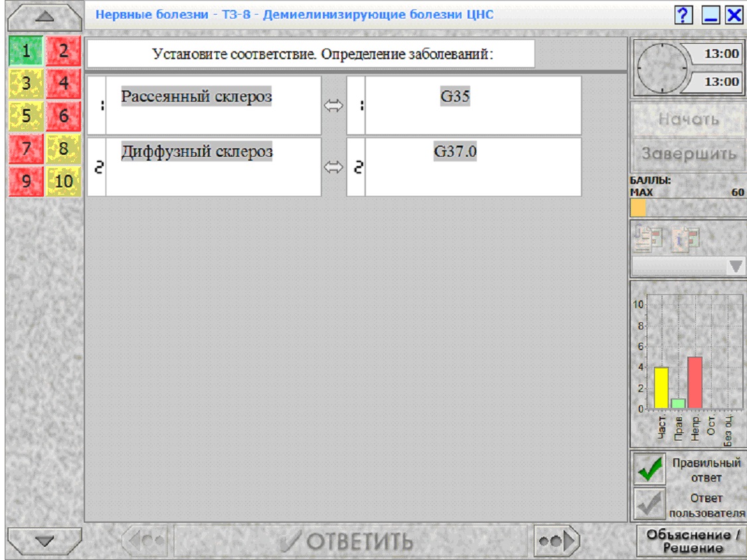Open question 5 tile
This screenshot has width=747, height=560.
pos(26,116)
